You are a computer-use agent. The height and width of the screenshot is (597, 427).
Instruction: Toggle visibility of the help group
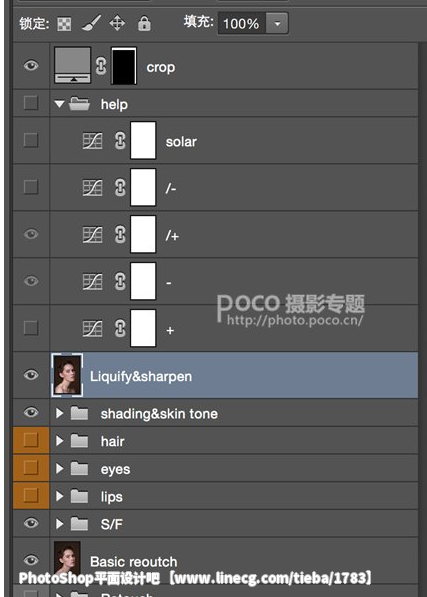click(31, 102)
